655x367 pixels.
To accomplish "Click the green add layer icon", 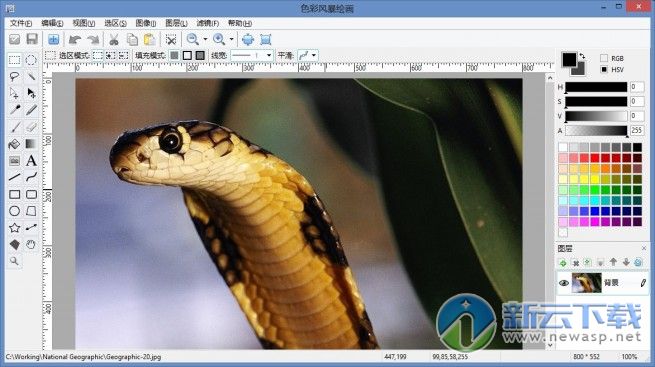I will [563, 263].
